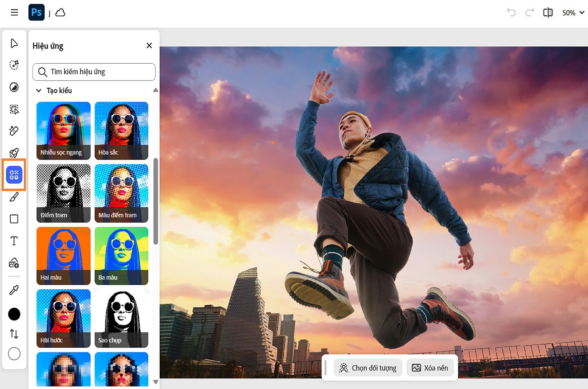Viewport: 588px width, 389px height.
Task: Click the effects panel scrollbar thumb
Action: coord(156,201)
